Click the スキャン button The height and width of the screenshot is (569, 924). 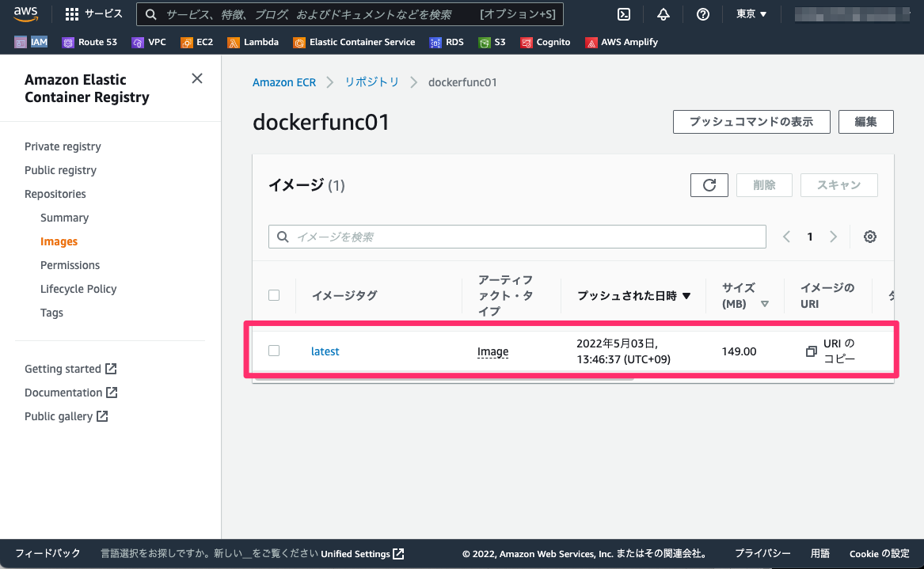[838, 185]
